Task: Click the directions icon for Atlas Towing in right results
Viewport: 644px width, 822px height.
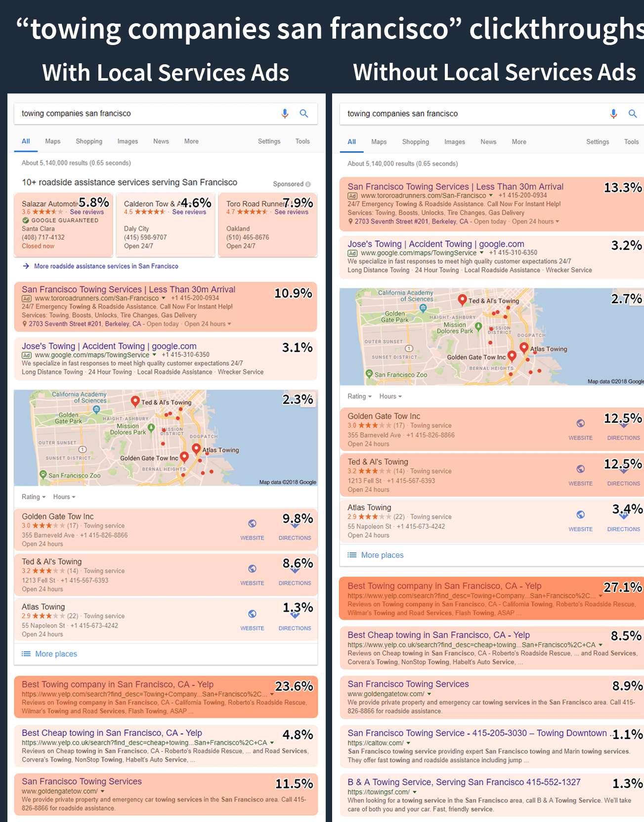Action: [623, 516]
